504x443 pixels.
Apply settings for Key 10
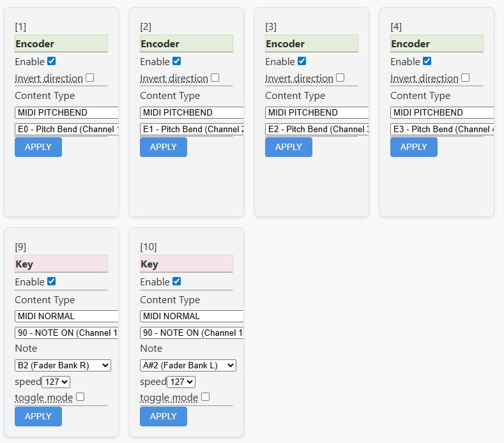click(164, 416)
